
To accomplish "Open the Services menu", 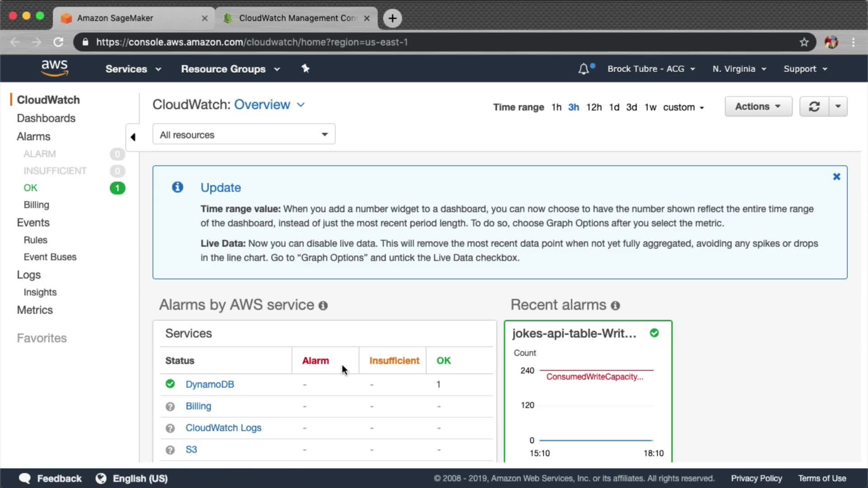I will pyautogui.click(x=133, y=69).
